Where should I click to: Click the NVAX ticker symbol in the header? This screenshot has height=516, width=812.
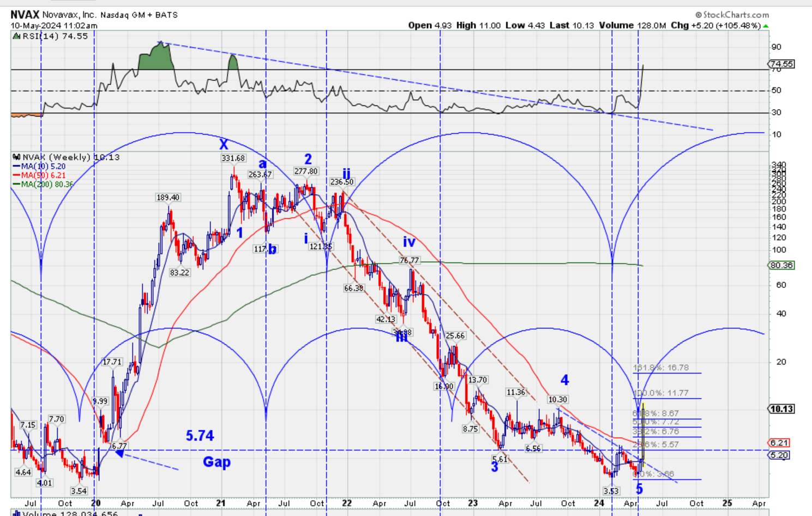click(25, 15)
